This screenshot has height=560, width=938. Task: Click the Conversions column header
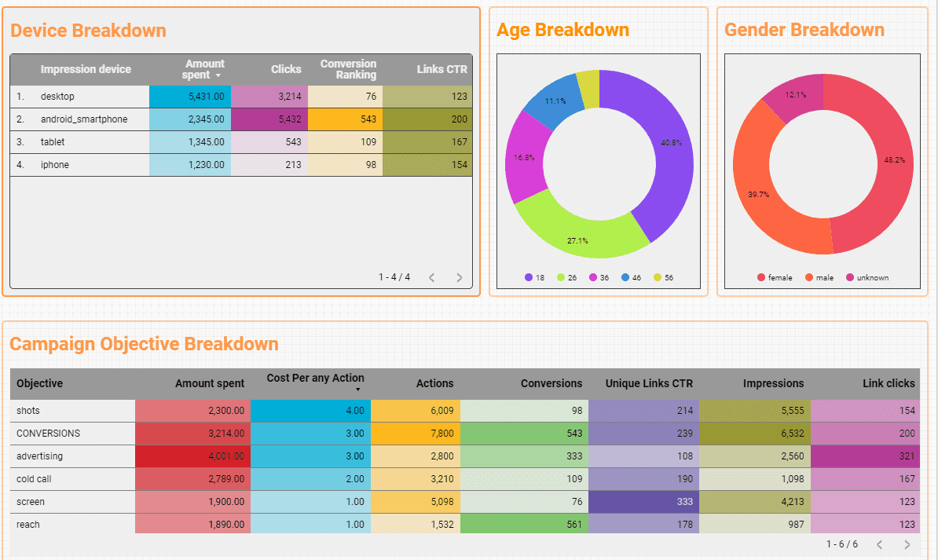tap(551, 383)
